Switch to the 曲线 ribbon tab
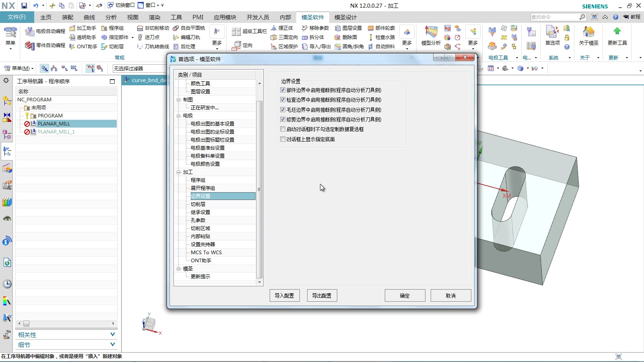The width and height of the screenshot is (644, 362). pos(89,17)
